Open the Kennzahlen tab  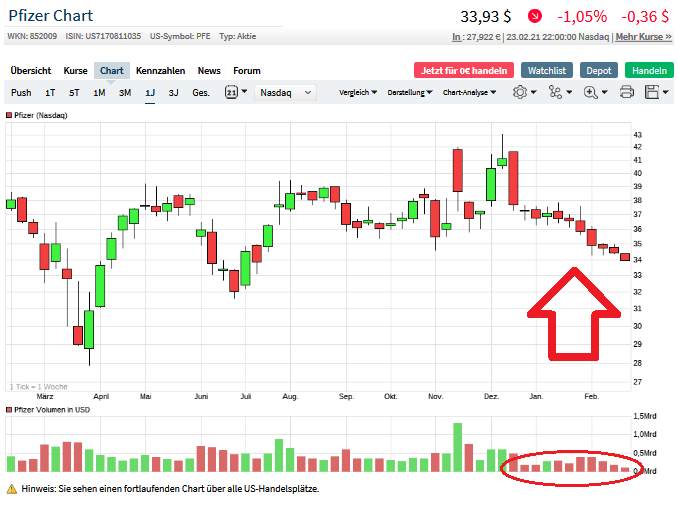(x=160, y=70)
